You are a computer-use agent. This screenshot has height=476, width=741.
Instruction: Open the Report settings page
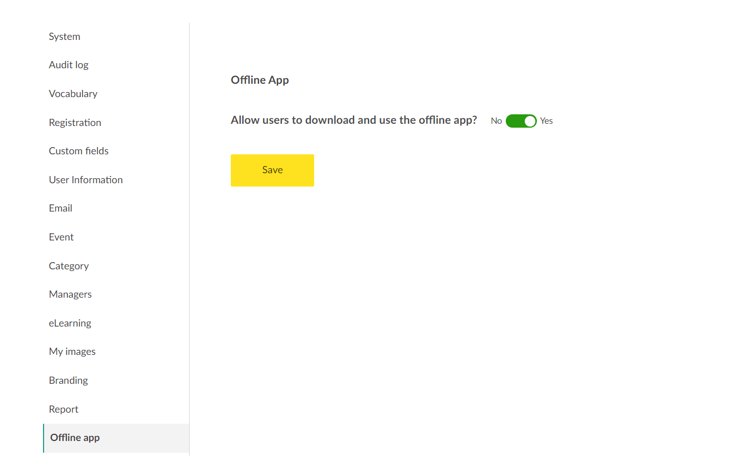pos(63,409)
